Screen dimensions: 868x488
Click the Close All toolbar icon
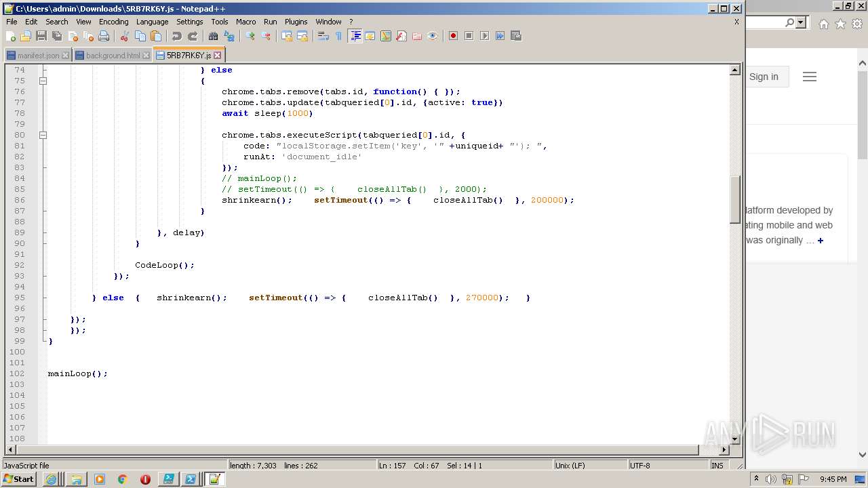pos(88,36)
